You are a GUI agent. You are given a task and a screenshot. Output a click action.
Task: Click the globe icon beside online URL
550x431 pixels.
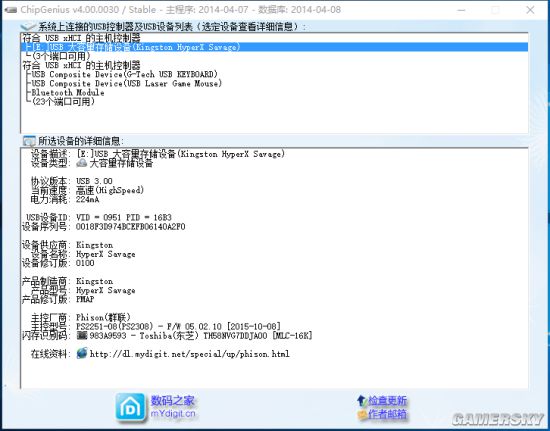82,353
